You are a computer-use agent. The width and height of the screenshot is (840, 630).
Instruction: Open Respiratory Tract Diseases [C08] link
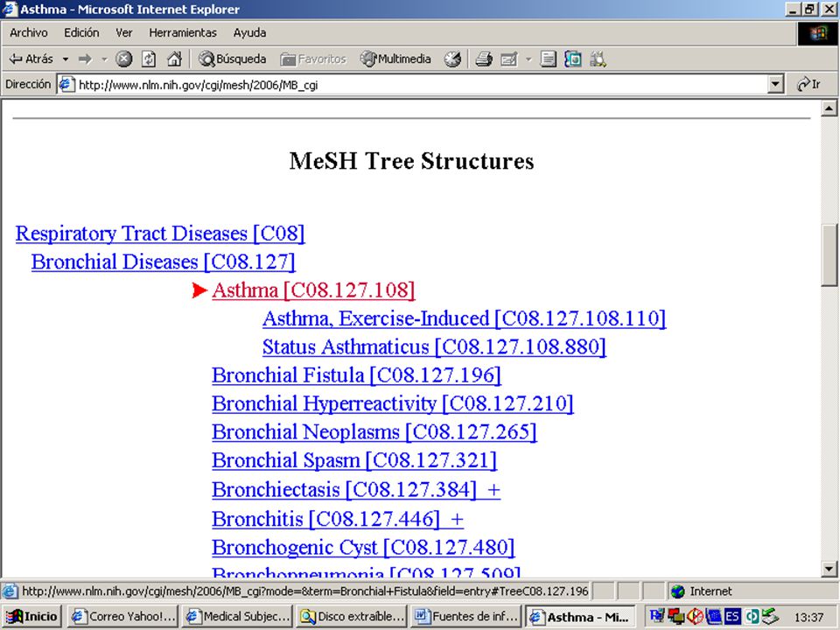160,234
